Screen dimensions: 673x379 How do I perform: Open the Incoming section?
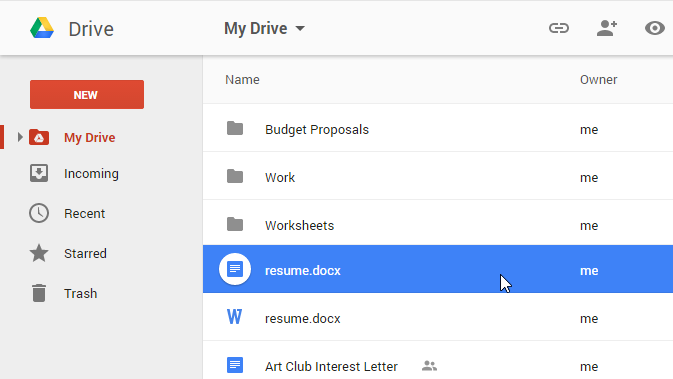[x=91, y=174]
